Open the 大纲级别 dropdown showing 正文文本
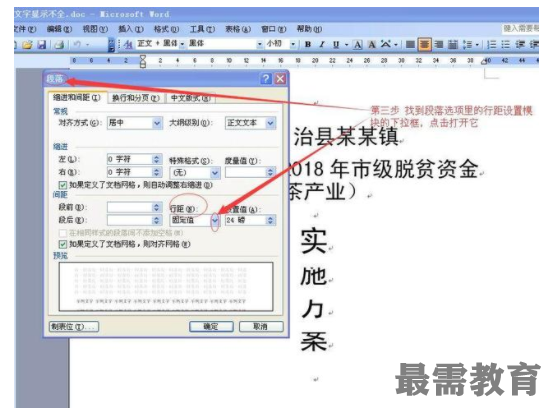Image resolution: width=547 pixels, height=419 pixels. click(x=250, y=123)
